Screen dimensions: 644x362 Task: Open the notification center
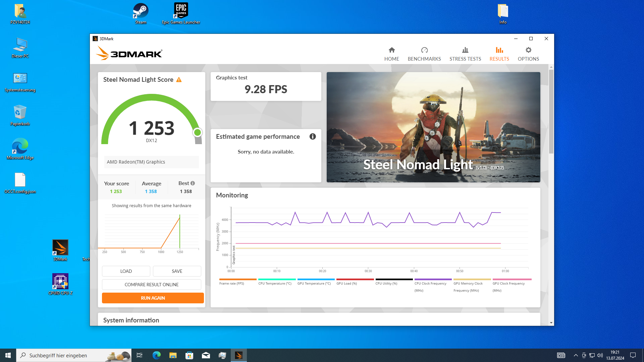pos(633,355)
